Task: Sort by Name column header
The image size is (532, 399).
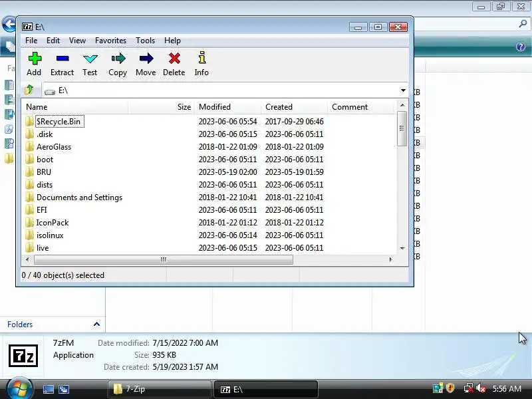Action: click(75, 107)
